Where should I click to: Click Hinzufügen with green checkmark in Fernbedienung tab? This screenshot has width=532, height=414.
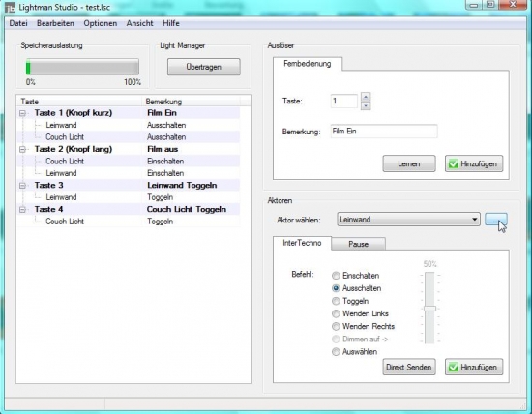coord(474,163)
